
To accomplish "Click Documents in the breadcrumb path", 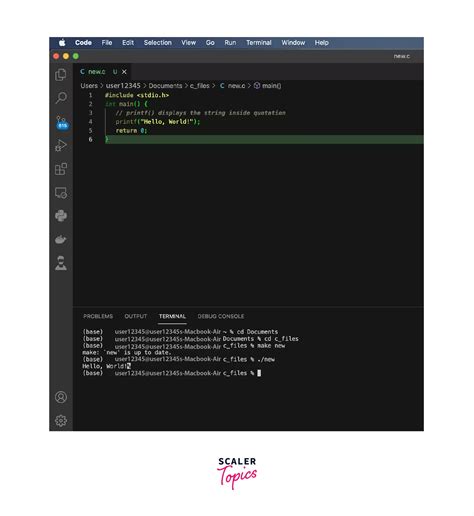I will point(165,86).
